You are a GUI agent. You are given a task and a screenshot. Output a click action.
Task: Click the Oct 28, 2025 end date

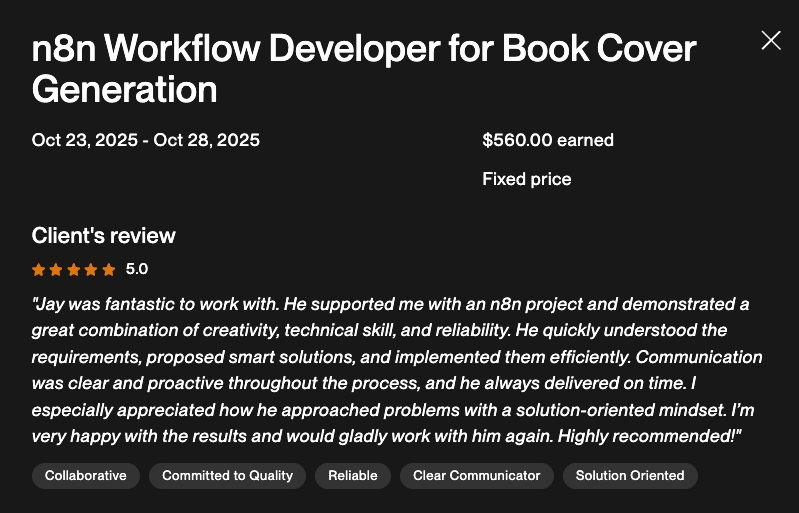(x=207, y=140)
